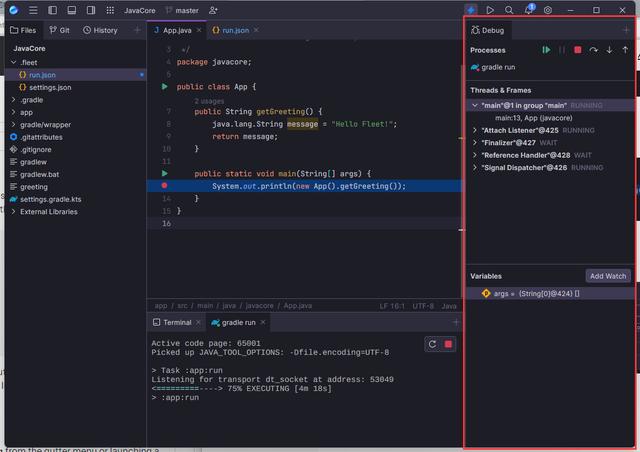Click the Debug panel tab

click(x=488, y=30)
